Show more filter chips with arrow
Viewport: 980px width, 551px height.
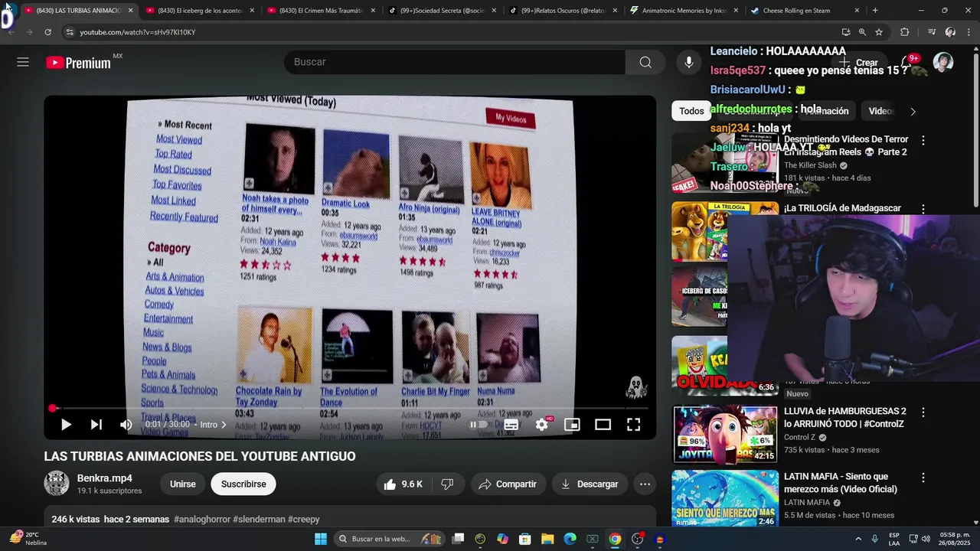coord(913,111)
